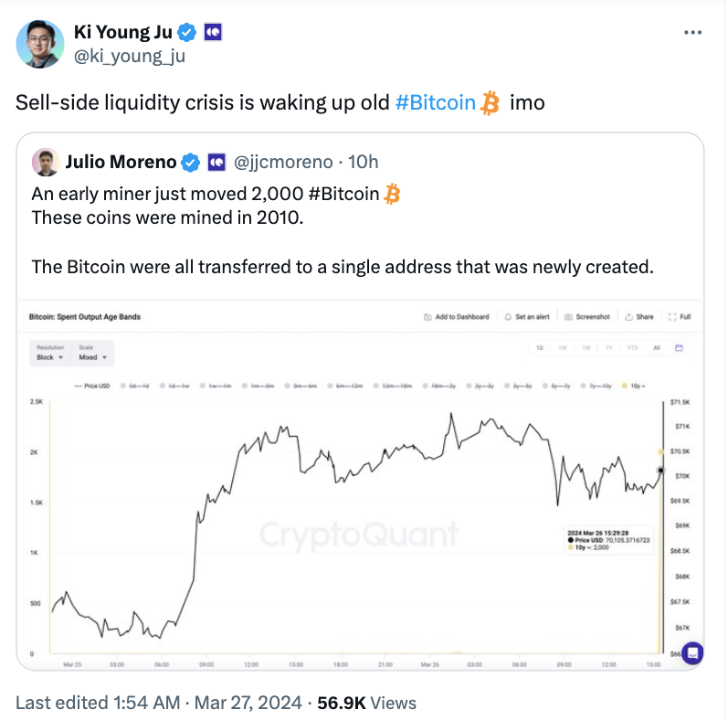Click Ki Young Ju's profile avatar

[x=40, y=44]
